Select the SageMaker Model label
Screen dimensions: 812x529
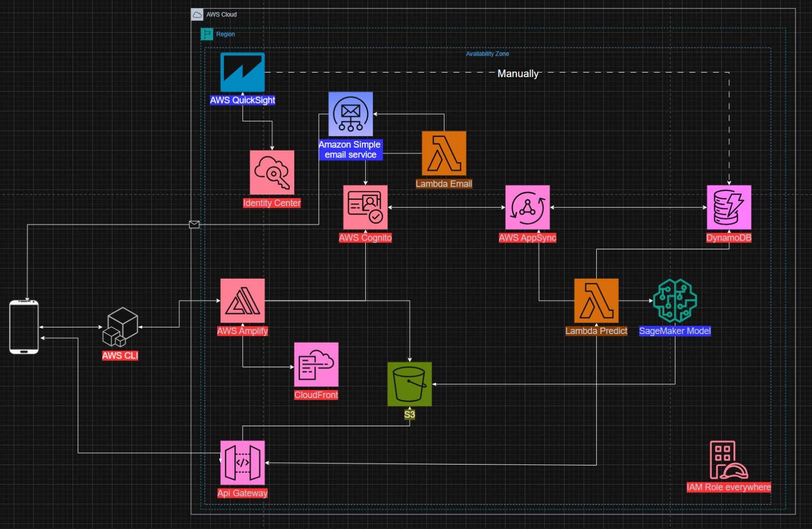click(x=675, y=331)
